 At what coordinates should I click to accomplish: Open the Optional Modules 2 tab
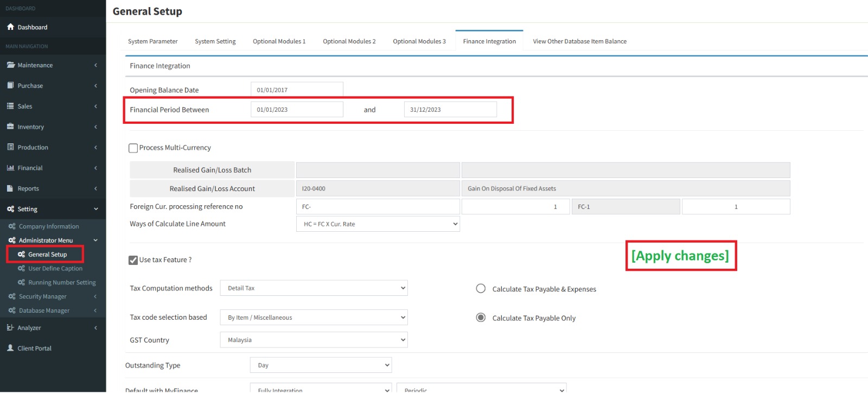point(349,41)
